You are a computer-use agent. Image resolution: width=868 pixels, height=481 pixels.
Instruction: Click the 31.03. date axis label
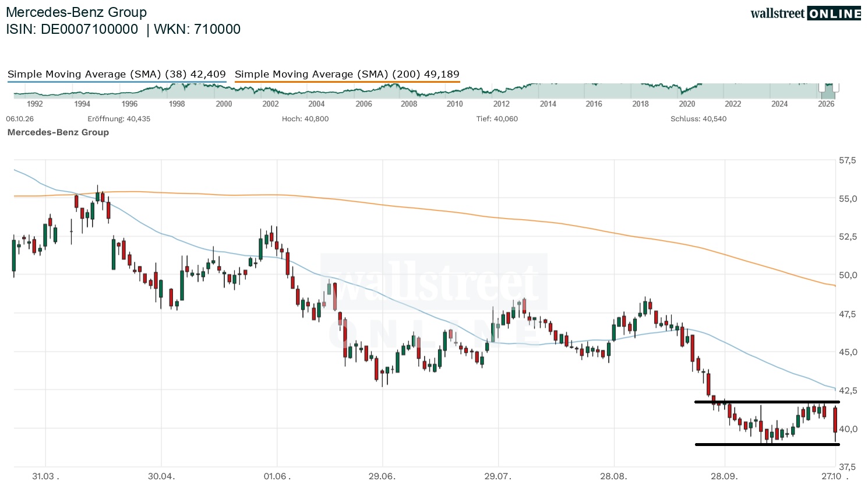point(45,476)
